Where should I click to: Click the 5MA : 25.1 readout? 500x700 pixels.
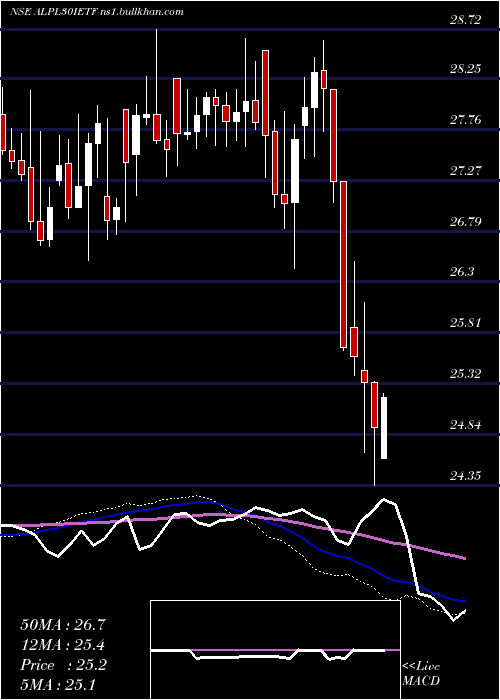pos(58,685)
